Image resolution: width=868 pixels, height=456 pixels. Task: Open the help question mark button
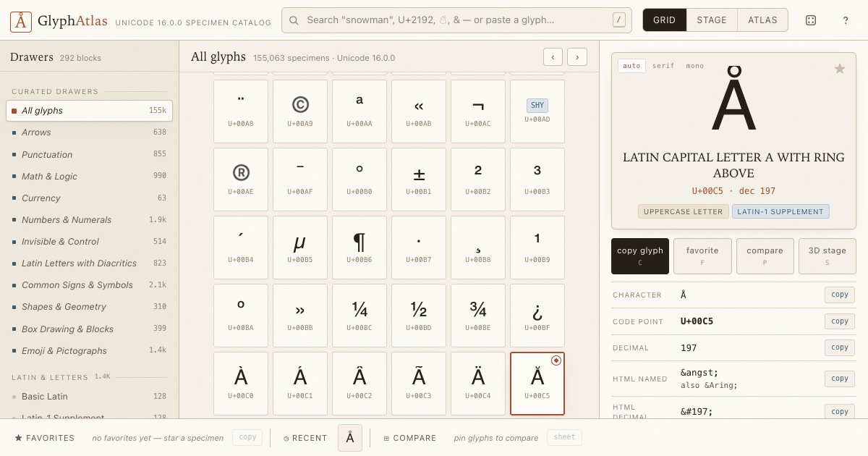[846, 20]
